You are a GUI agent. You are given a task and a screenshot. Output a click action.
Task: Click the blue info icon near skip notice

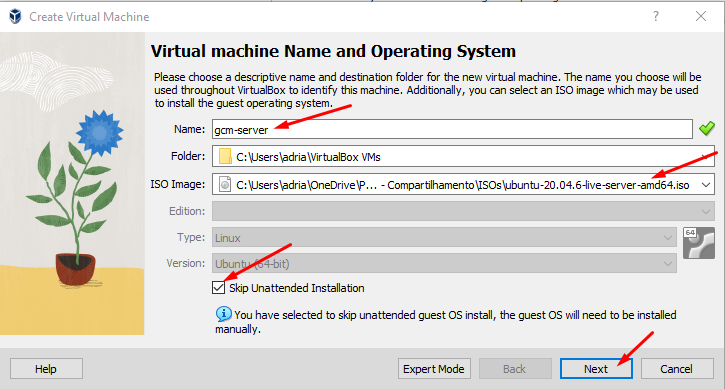pos(224,314)
